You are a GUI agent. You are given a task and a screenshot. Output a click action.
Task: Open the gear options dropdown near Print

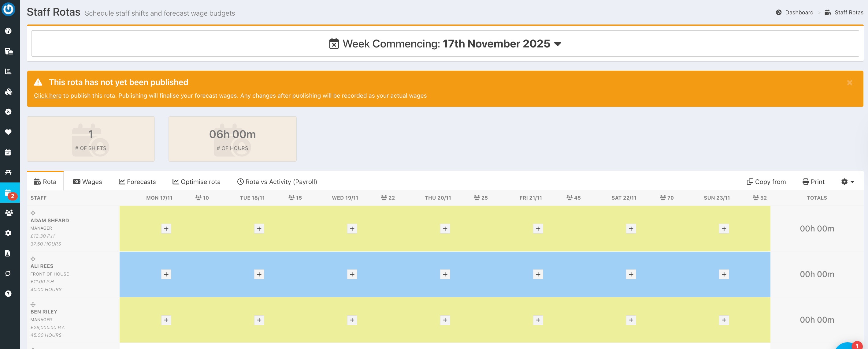pos(848,182)
